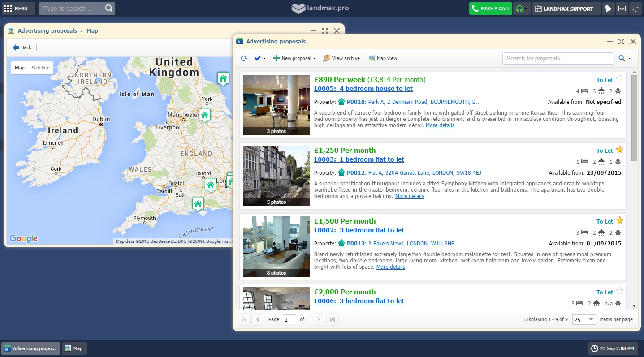
Task: Go to next page arrow
Action: point(319,319)
